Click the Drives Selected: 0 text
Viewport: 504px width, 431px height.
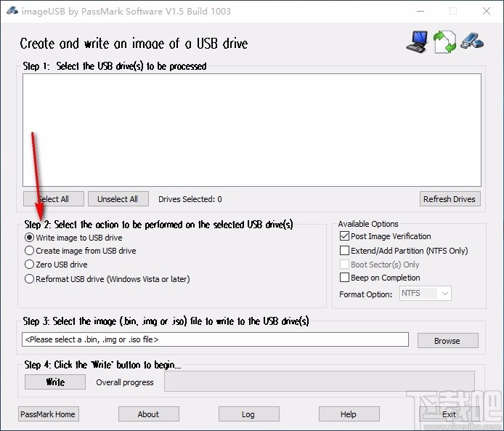190,199
